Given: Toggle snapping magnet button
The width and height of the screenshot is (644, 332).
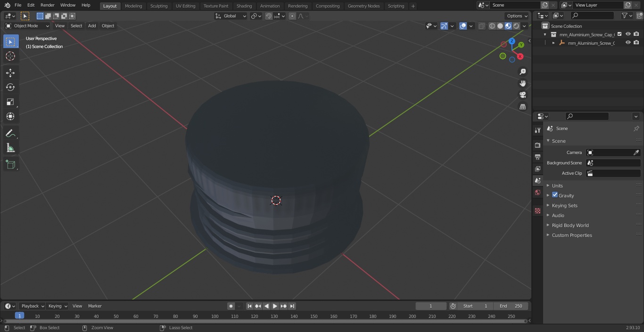Looking at the screenshot, I should pyautogui.click(x=269, y=16).
